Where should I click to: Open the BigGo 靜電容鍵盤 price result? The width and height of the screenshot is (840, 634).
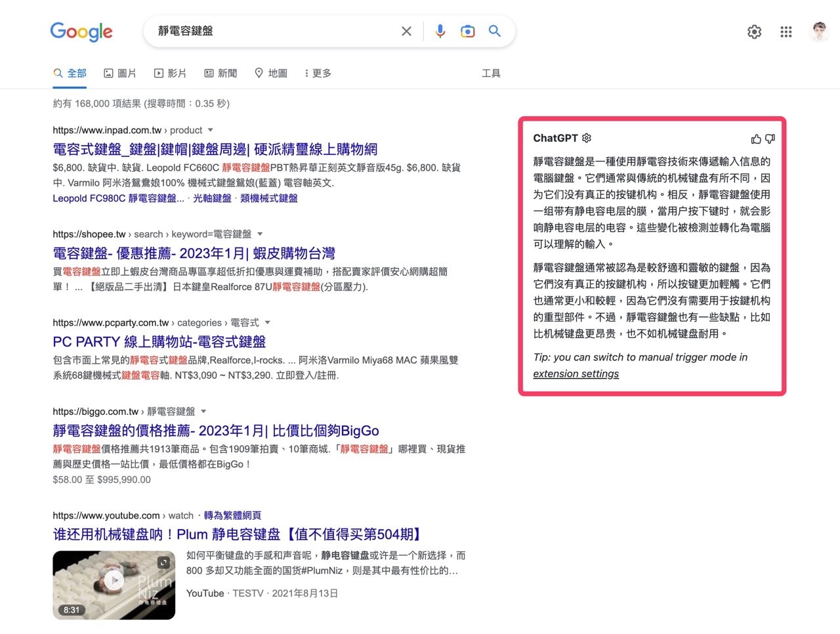216,431
